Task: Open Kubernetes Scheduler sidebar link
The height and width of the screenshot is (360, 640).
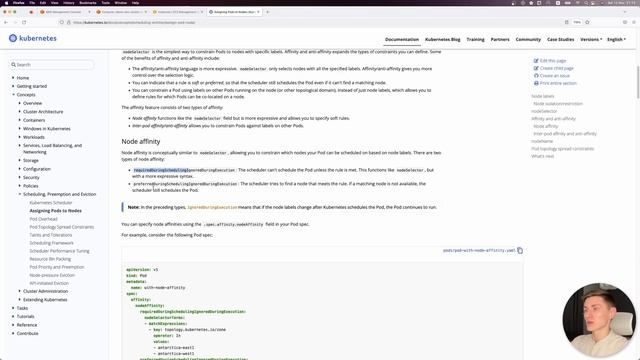Action: tap(51, 203)
